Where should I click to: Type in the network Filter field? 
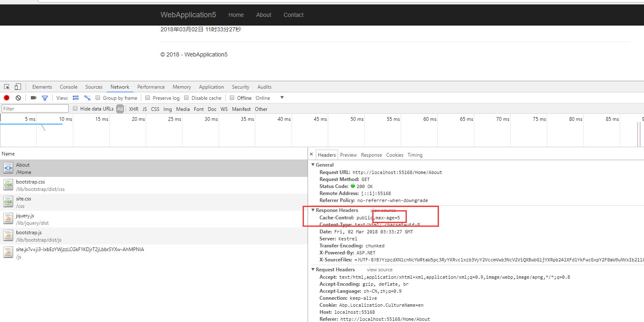click(x=35, y=108)
